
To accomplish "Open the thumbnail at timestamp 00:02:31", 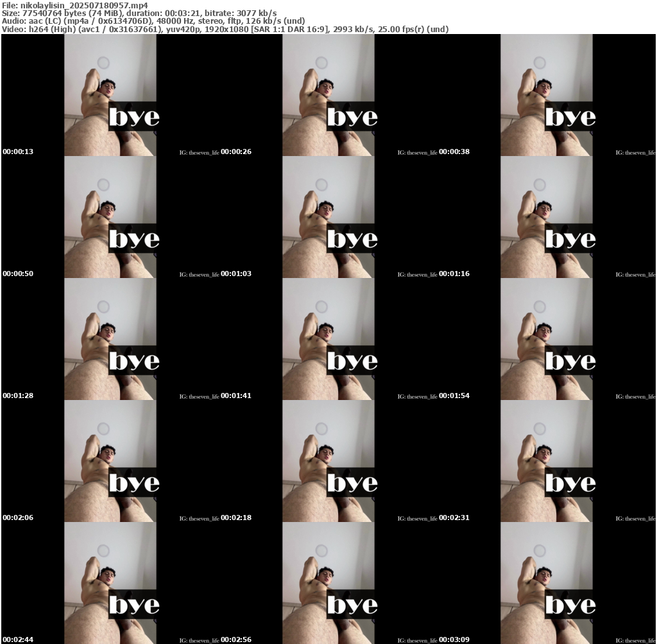I will pos(547,461).
